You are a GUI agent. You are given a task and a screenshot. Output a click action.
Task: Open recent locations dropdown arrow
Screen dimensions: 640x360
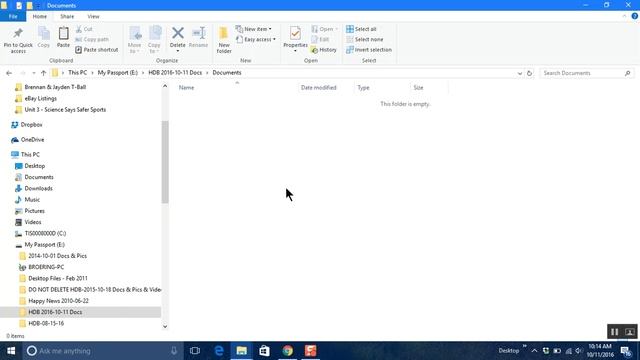coord(33,73)
